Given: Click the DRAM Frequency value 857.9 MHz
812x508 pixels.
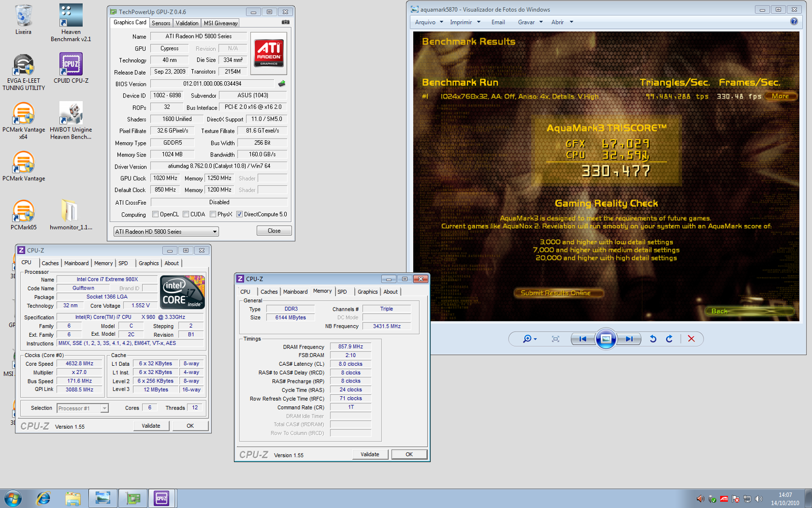Looking at the screenshot, I should 351,346.
